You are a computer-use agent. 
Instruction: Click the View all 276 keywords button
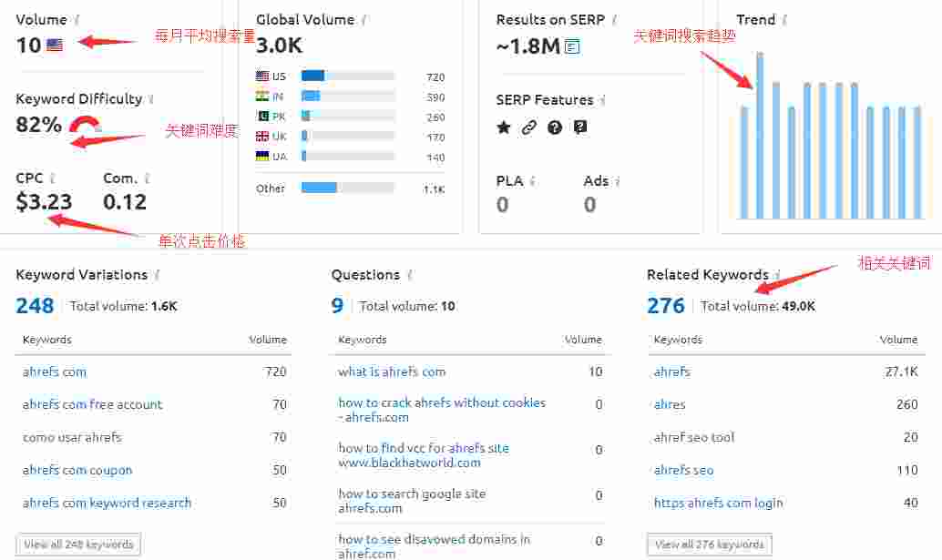point(710,545)
